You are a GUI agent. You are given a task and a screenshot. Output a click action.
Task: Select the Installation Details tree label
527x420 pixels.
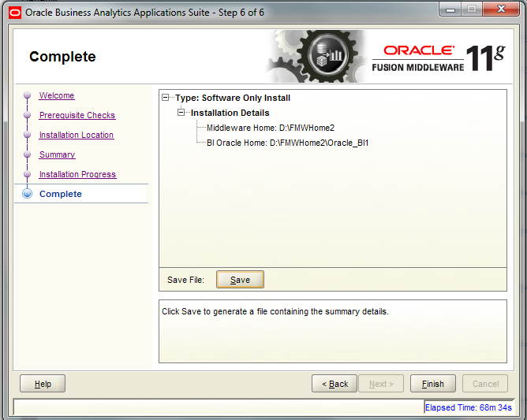[x=230, y=113]
